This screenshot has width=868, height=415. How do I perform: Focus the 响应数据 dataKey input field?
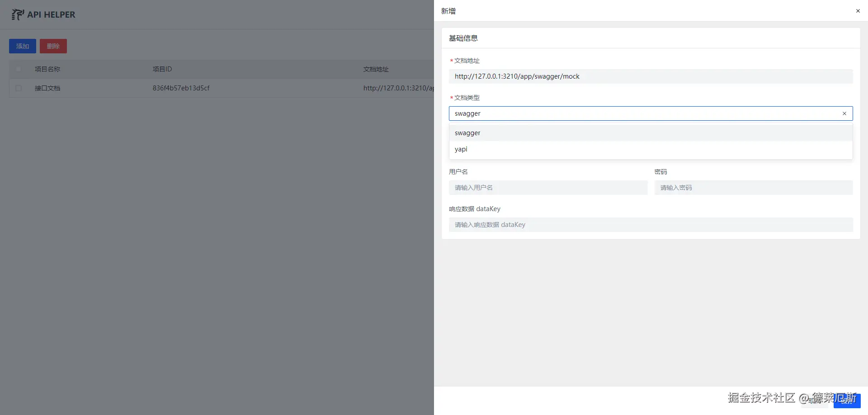pyautogui.click(x=650, y=225)
